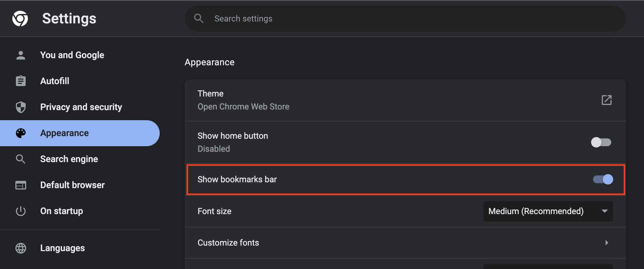Open the Font size dropdown
Image resolution: width=644 pixels, height=269 pixels.
548,211
